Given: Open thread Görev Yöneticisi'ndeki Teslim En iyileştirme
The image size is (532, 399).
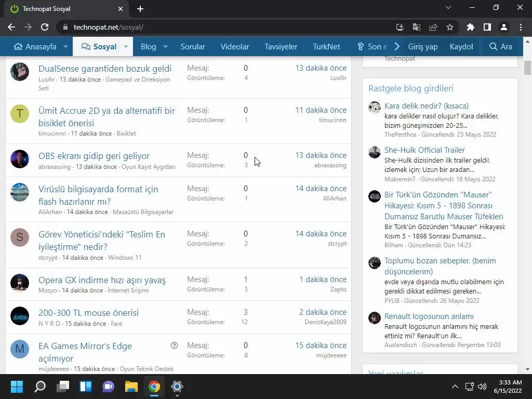Looking at the screenshot, I should pyautogui.click(x=102, y=241).
